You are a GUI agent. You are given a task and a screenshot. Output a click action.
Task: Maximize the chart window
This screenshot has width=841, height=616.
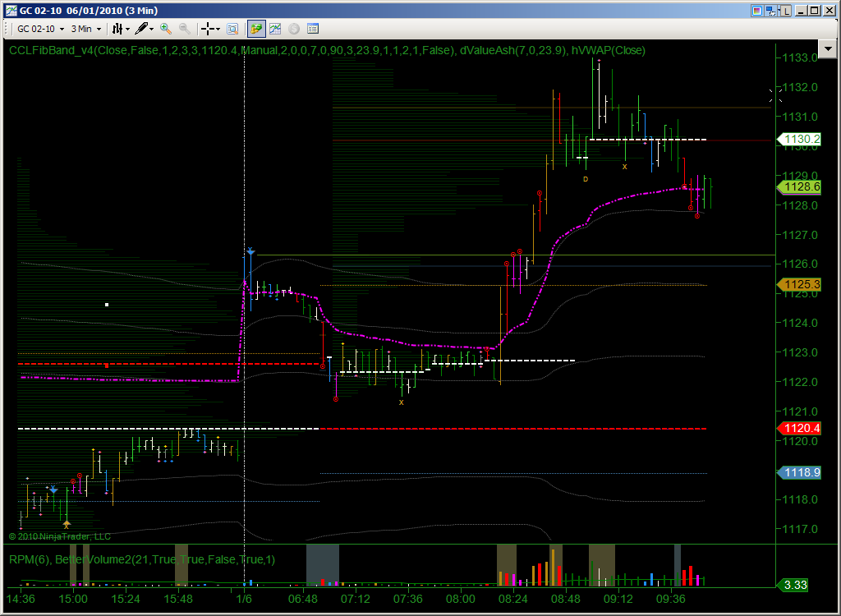point(814,11)
